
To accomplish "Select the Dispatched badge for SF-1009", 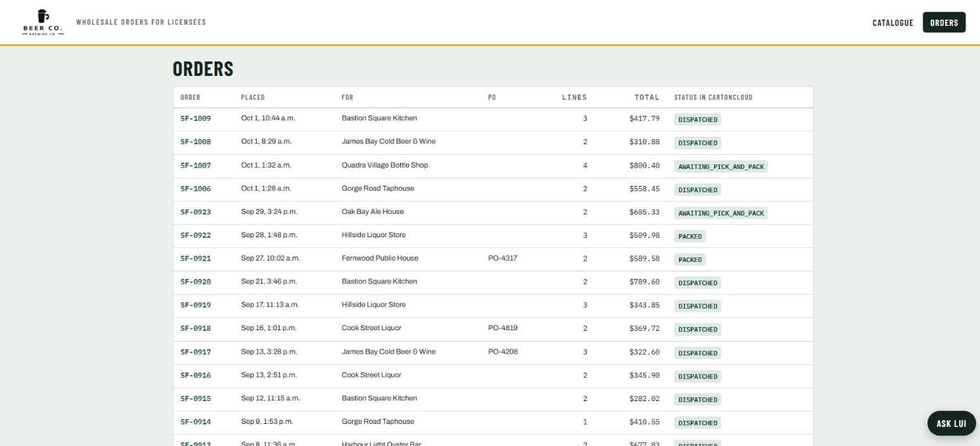I will [x=698, y=120].
